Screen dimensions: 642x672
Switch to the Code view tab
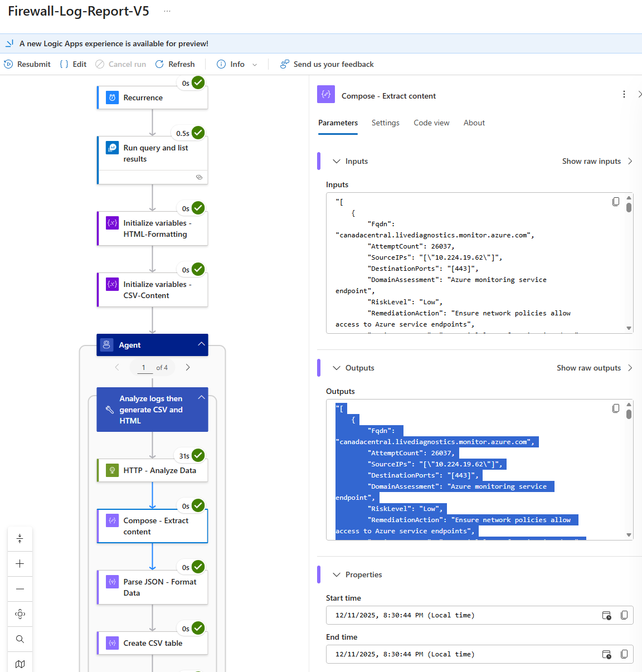431,123
